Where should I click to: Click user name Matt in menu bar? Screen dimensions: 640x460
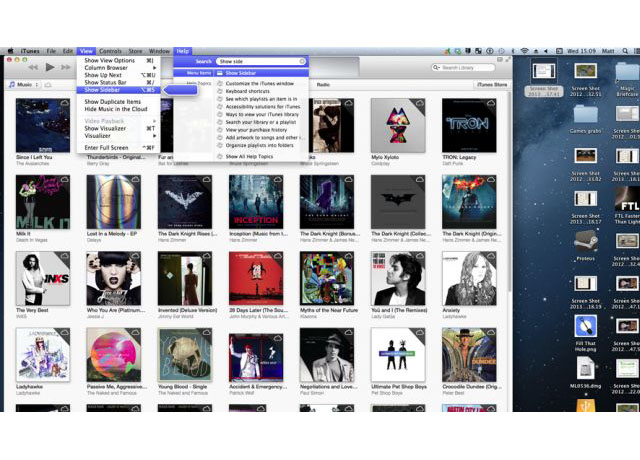(608, 51)
